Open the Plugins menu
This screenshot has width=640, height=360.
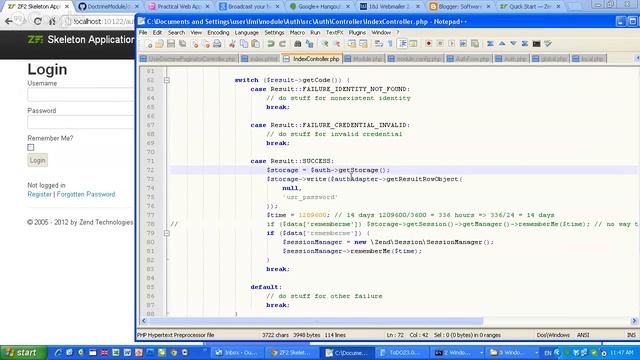point(357,32)
